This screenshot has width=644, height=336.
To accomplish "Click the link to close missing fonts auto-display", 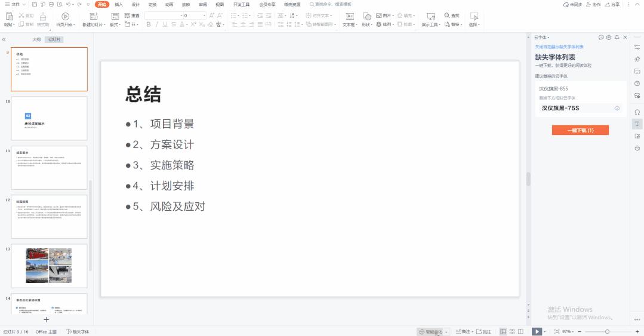I will 559,47.
